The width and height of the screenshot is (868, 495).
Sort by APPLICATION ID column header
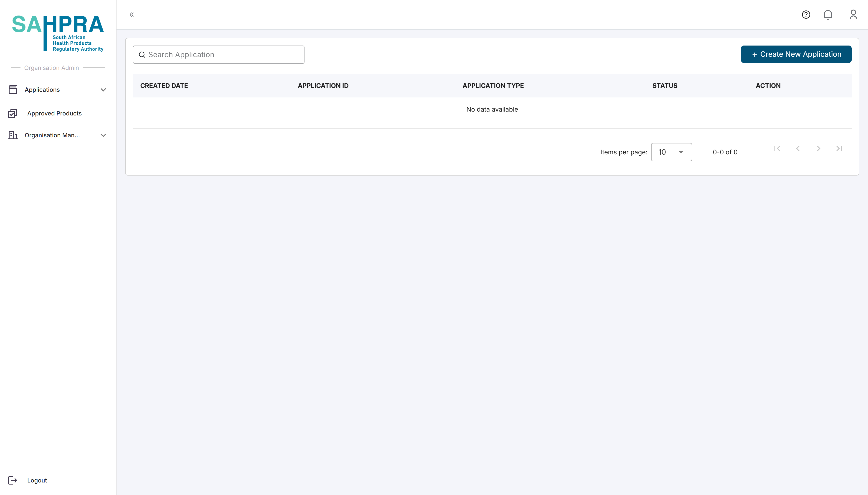pos(323,86)
